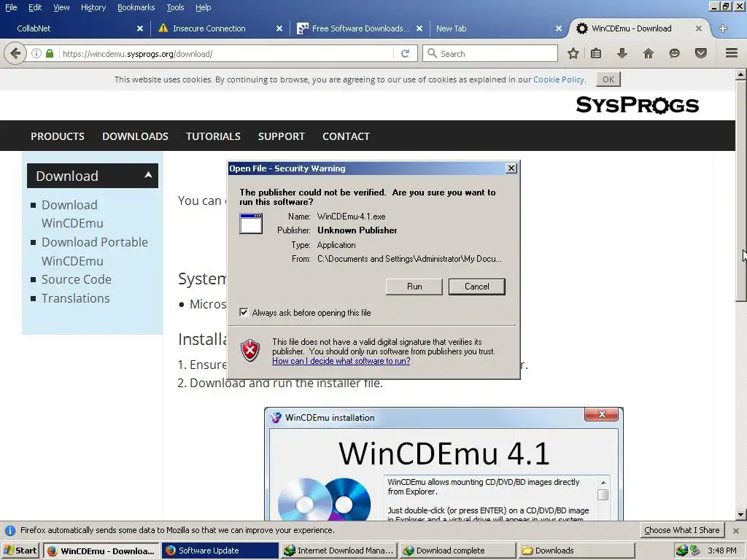This screenshot has width=747, height=560.
Task: Save to Pocket icon in toolbar
Action: click(701, 53)
